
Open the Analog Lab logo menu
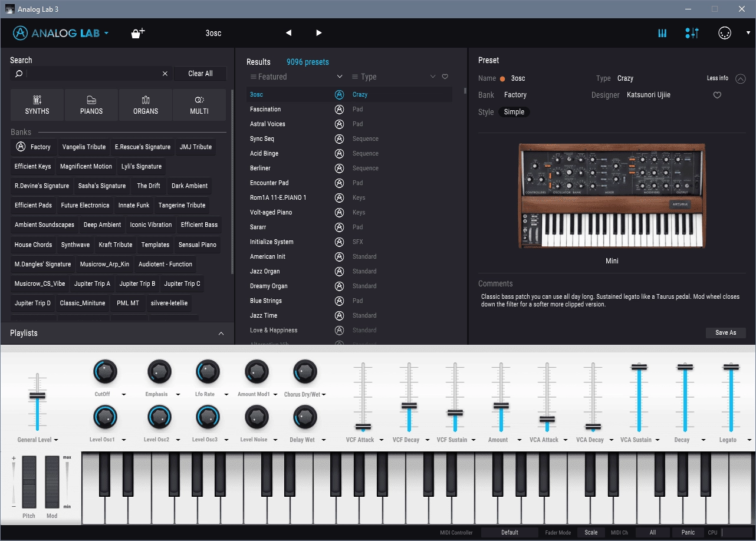click(x=61, y=33)
